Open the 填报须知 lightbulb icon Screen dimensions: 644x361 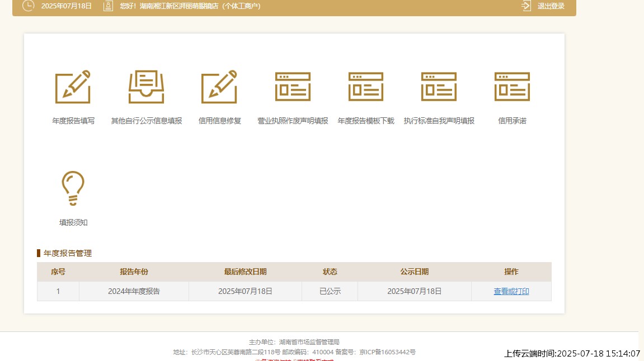click(x=73, y=188)
